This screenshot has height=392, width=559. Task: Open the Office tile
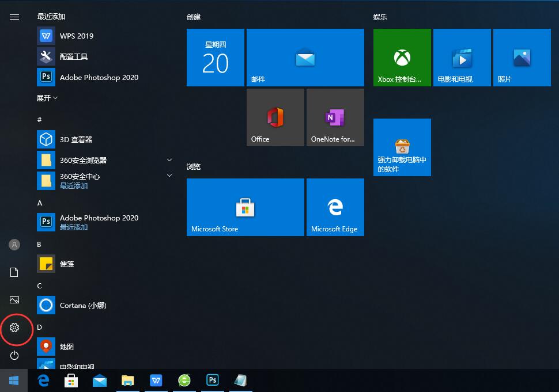[275, 117]
